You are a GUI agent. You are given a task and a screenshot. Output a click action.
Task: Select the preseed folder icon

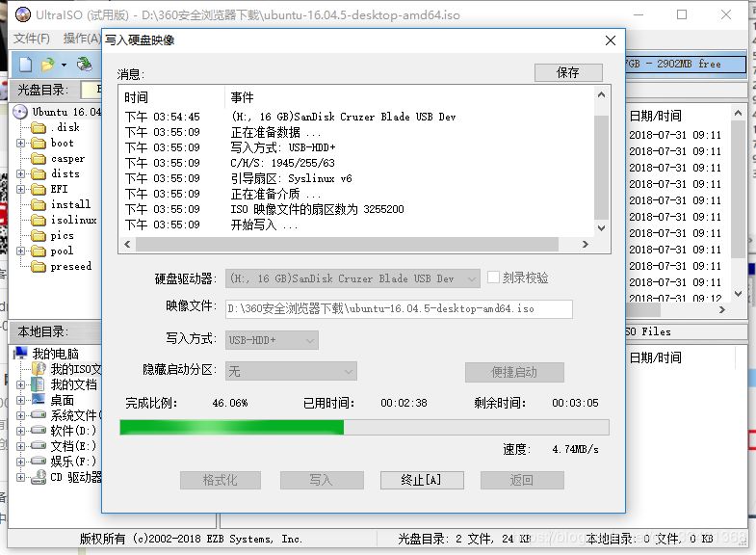click(x=39, y=267)
